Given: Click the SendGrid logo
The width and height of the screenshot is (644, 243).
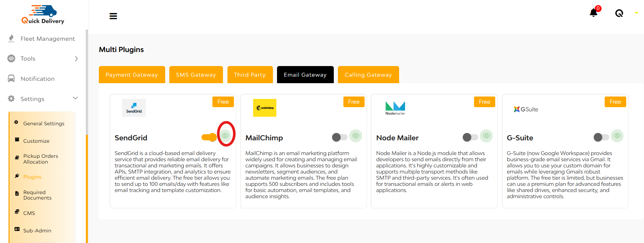Looking at the screenshot, I should click(134, 108).
